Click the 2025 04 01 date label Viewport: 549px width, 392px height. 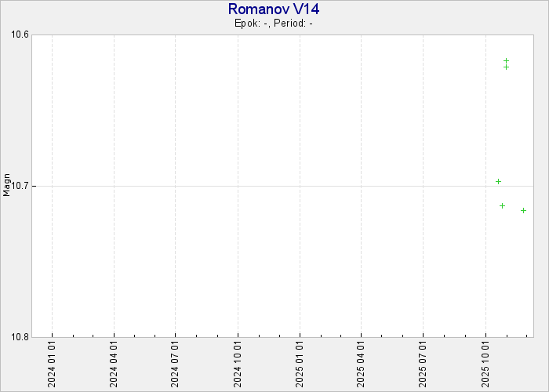[x=361, y=365]
